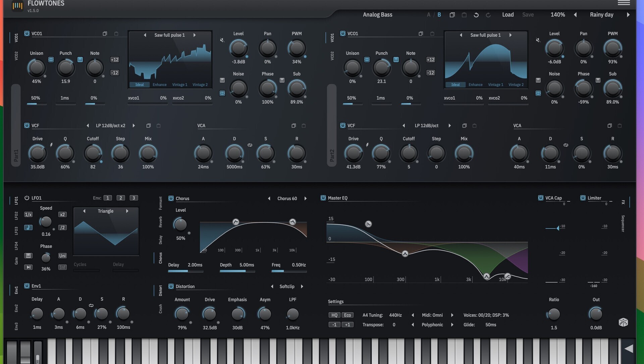Image resolution: width=644 pixels, height=364 pixels.
Task: Toggle Part1 VCO1 power button
Action: 27,34
